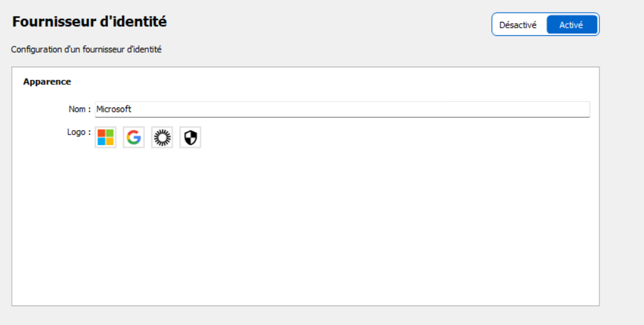The image size is (644, 325).
Task: Click the Apparence section heading
Action: click(x=47, y=82)
